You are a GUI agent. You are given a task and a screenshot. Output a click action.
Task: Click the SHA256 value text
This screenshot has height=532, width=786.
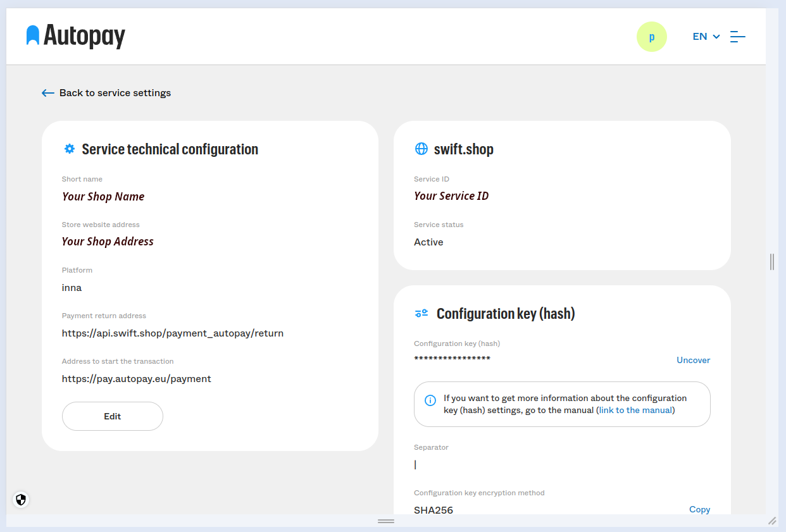point(434,510)
